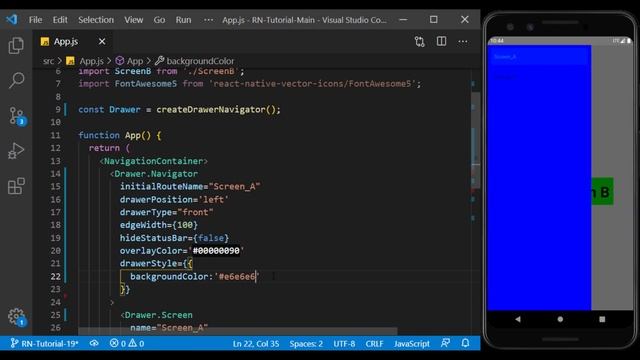Open the Search view in activity bar
Viewport: 640px width, 360px height.
point(16,80)
